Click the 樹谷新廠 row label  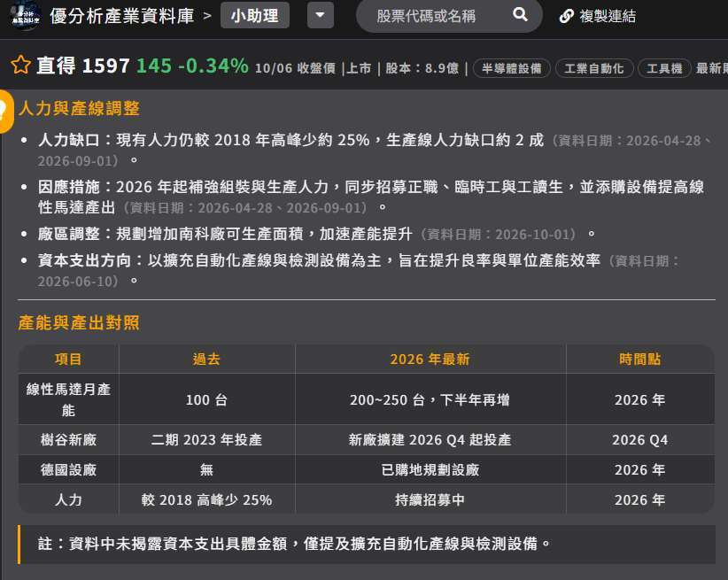click(x=68, y=440)
